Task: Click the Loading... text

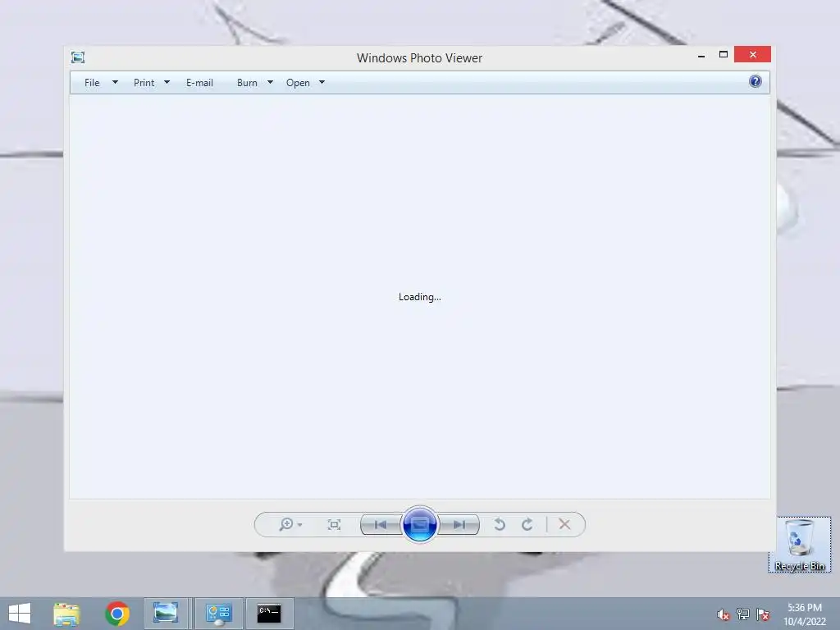Action: pyautogui.click(x=419, y=297)
